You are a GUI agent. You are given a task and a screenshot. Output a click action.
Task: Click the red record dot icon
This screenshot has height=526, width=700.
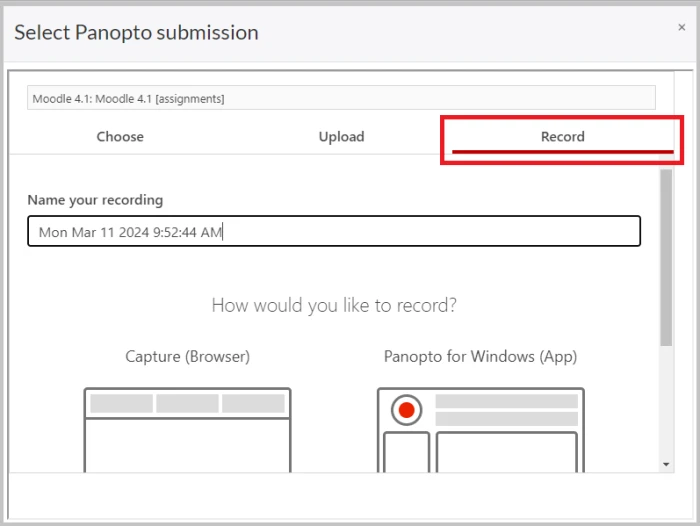tap(406, 410)
